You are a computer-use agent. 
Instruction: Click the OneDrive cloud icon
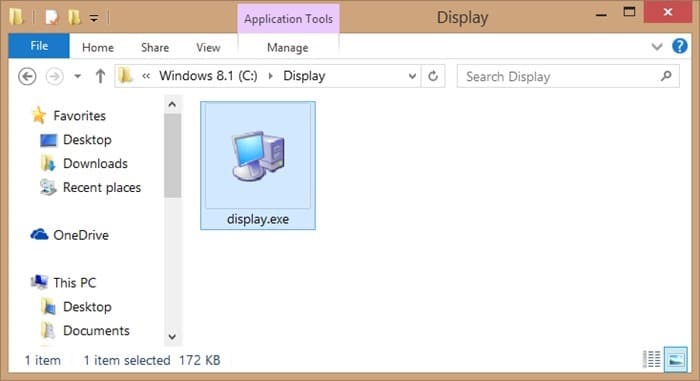click(x=39, y=234)
